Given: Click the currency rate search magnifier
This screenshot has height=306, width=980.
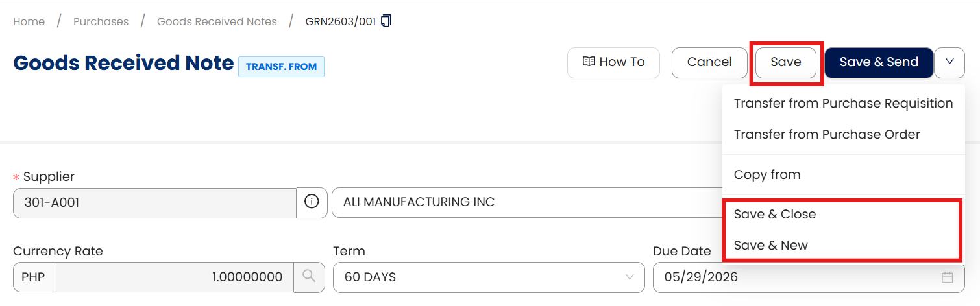Looking at the screenshot, I should pos(309,277).
